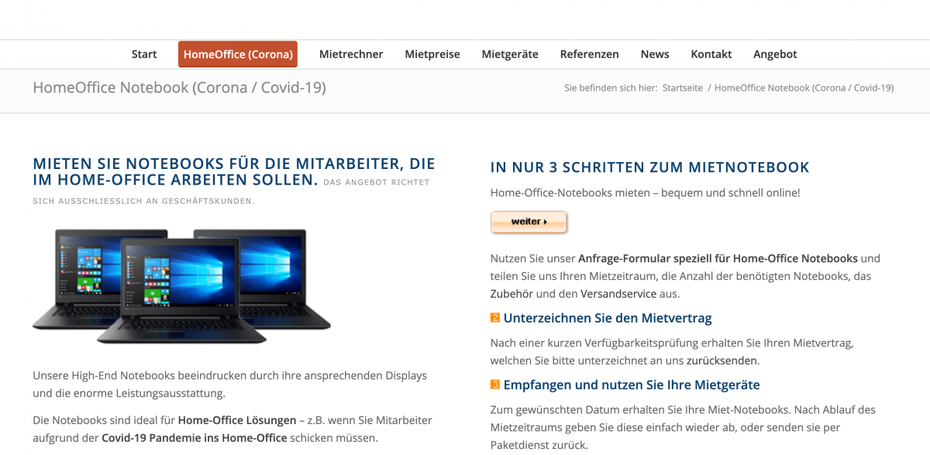Click the MIETEN SIE NOTEBOOKS main heading
This screenshot has width=930, height=455.
pos(234,171)
